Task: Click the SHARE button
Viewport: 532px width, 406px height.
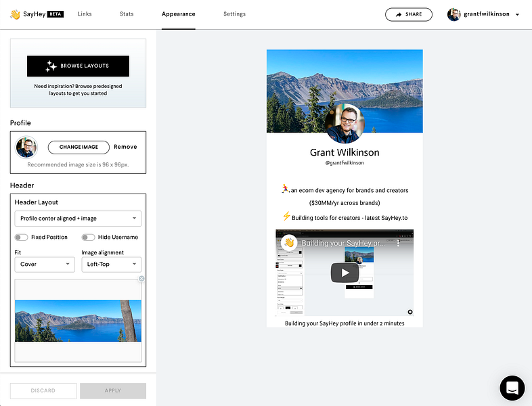Action: (x=409, y=14)
